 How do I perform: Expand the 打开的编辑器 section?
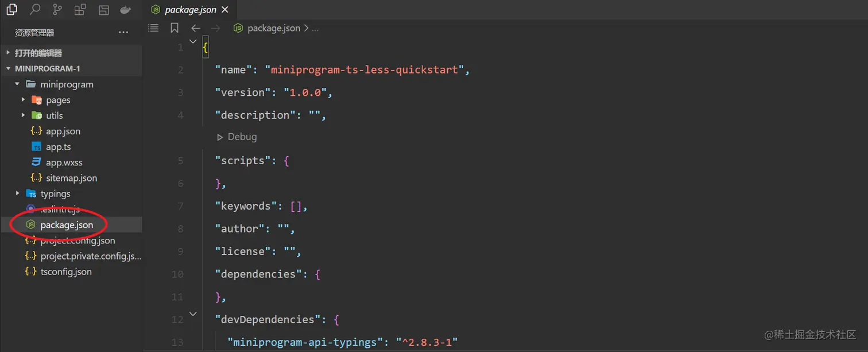coord(71,53)
